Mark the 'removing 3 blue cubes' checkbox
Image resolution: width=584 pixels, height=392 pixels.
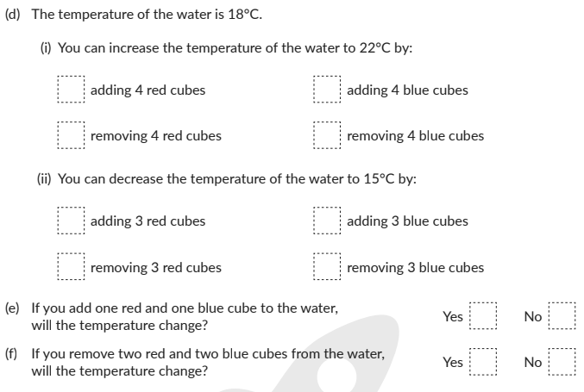(327, 267)
